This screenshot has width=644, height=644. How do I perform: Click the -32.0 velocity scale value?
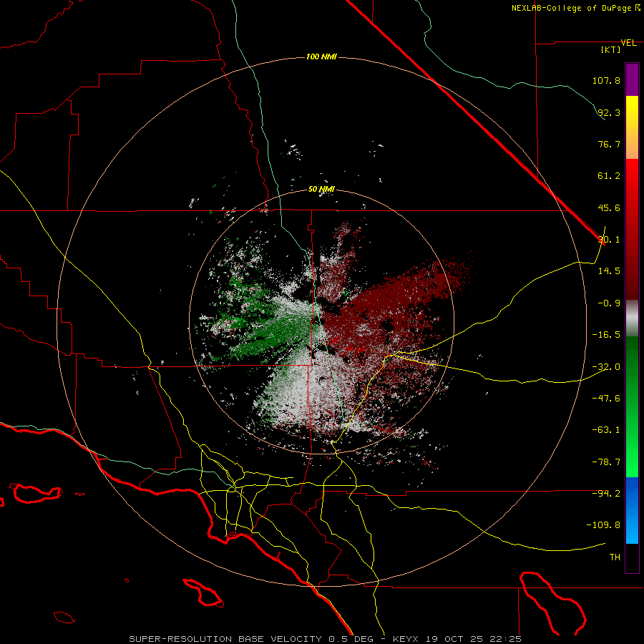click(x=606, y=367)
